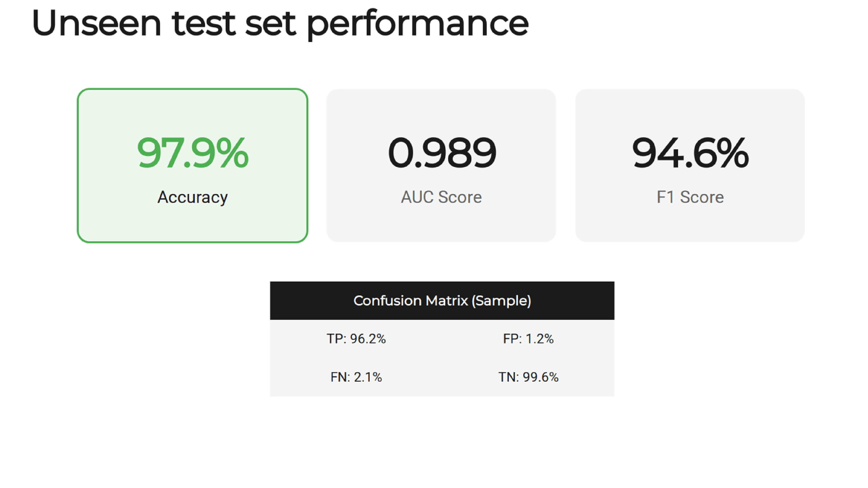The height and width of the screenshot is (488, 868).
Task: Click the word 'Score' under 0.989
Action: pyautogui.click(x=460, y=197)
